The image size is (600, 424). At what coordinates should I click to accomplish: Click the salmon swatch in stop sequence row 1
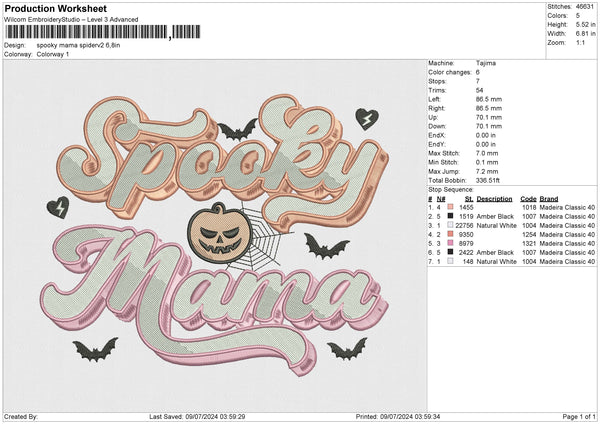(x=450, y=207)
